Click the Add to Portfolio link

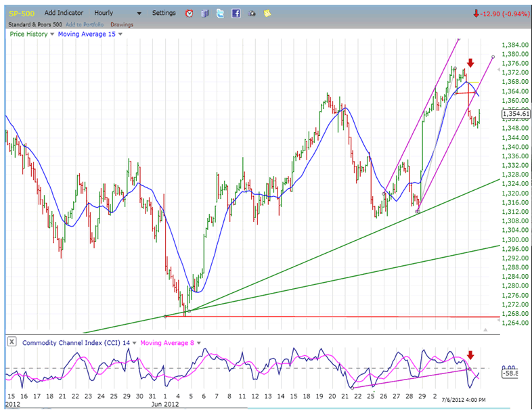[84, 24]
